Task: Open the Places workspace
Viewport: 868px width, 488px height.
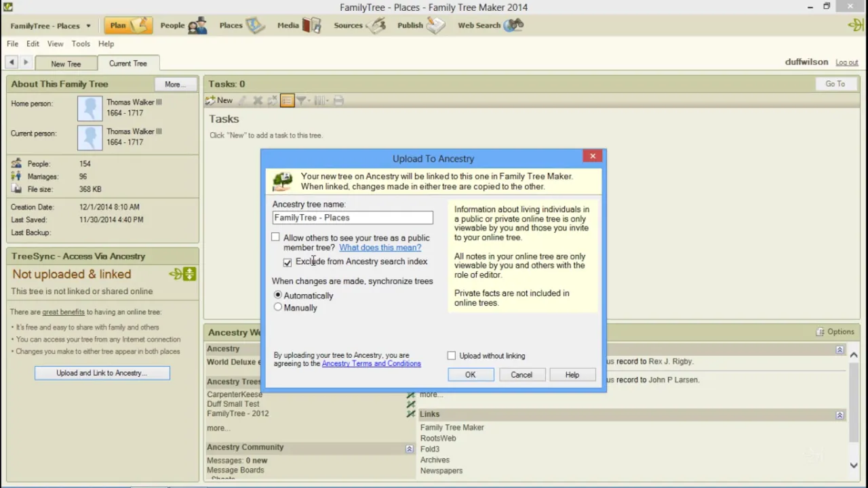Action: [241, 26]
